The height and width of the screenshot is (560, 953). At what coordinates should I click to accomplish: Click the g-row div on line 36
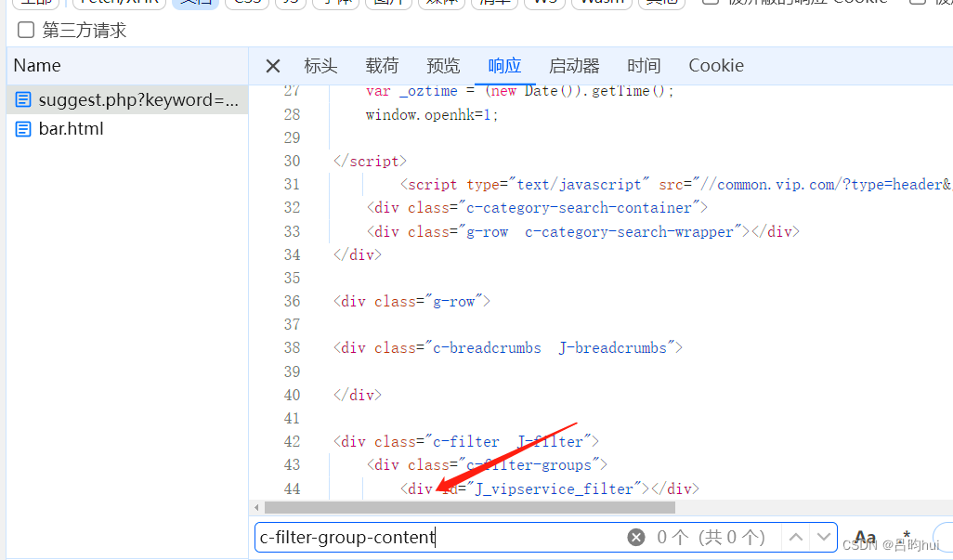tap(411, 301)
